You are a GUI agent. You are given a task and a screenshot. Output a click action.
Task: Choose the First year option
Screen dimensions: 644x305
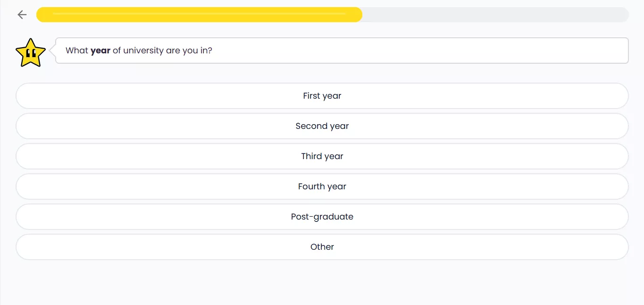322,96
